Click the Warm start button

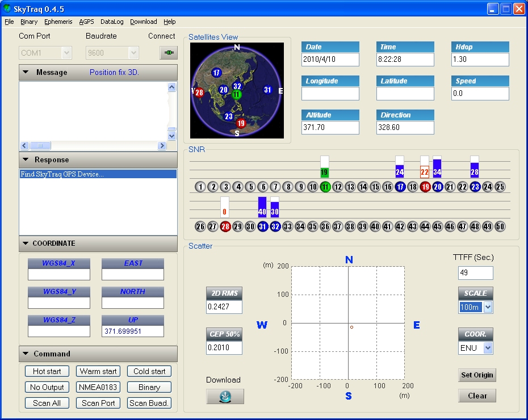tap(98, 371)
